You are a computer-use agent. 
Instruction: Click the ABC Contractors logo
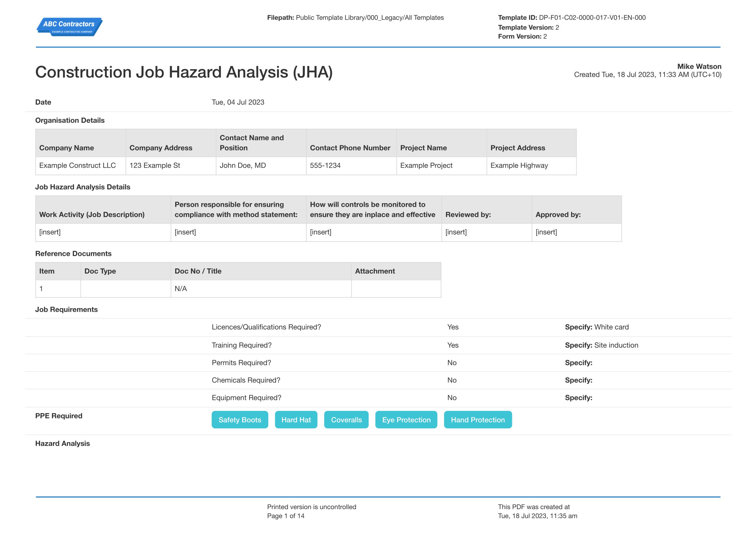click(x=69, y=26)
